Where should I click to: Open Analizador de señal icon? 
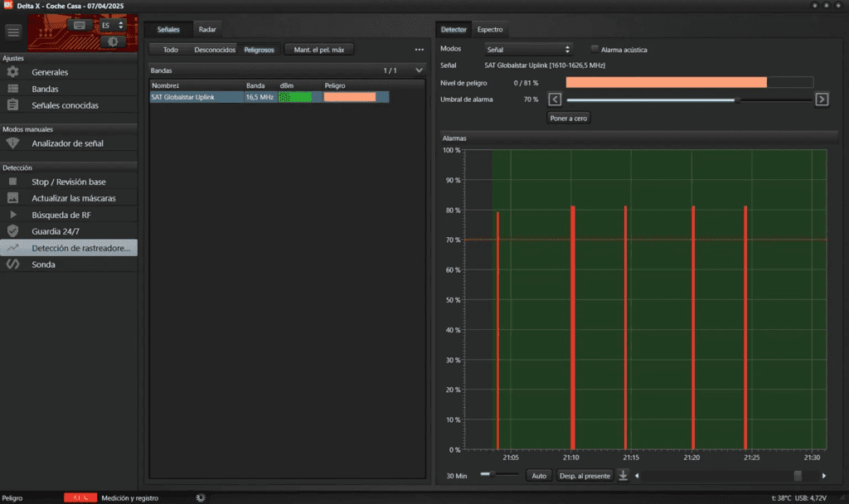coord(12,143)
